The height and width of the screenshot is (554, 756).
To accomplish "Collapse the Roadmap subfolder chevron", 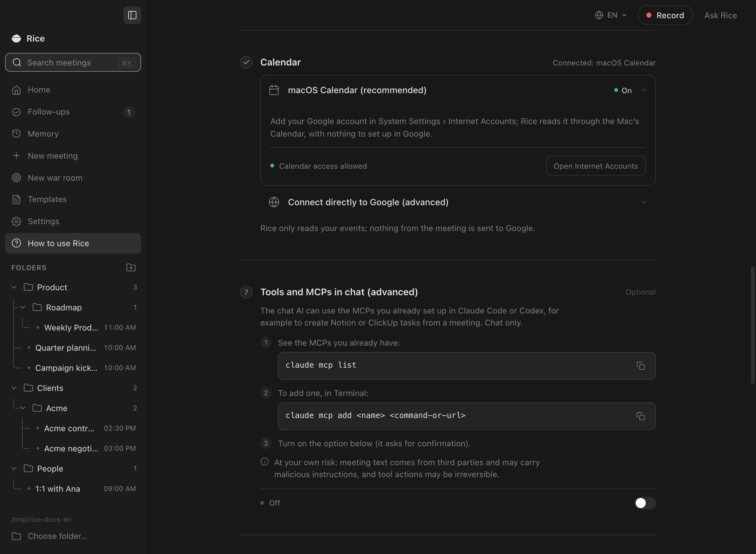I will pos(23,307).
